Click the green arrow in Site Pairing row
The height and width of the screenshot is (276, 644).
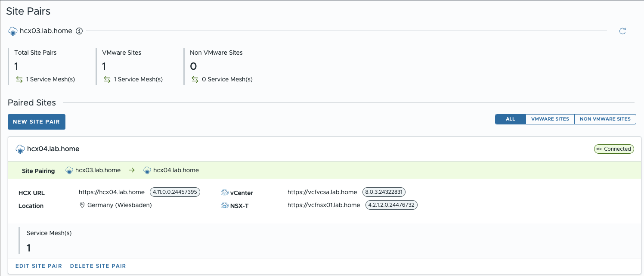click(132, 170)
